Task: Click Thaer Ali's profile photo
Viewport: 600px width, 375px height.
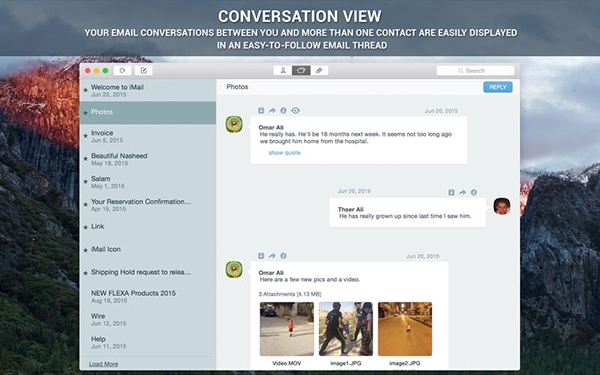Action: pos(502,206)
